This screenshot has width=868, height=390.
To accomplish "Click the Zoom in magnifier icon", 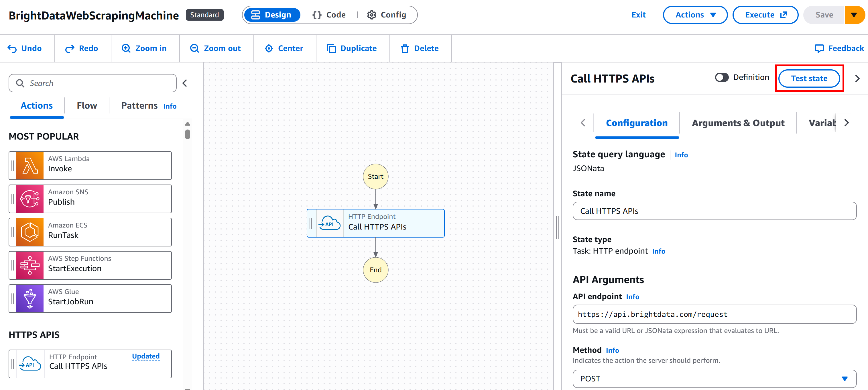I will tap(126, 48).
